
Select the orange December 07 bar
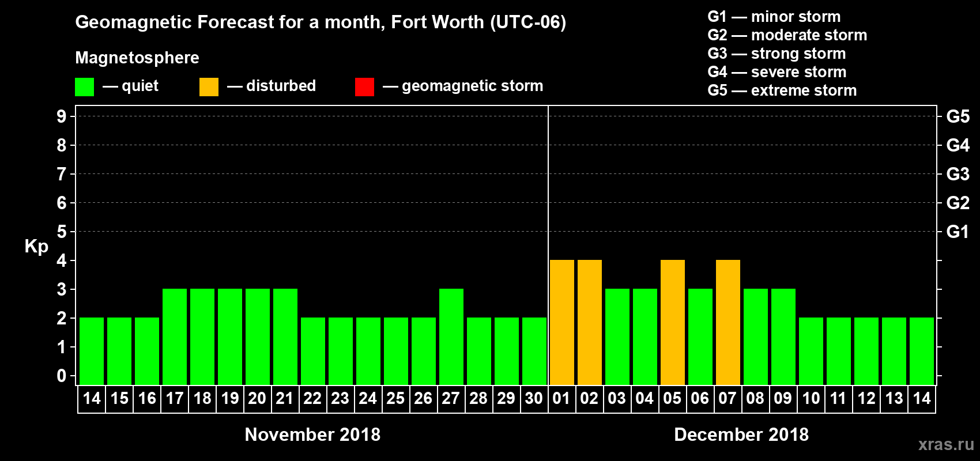coord(728,322)
